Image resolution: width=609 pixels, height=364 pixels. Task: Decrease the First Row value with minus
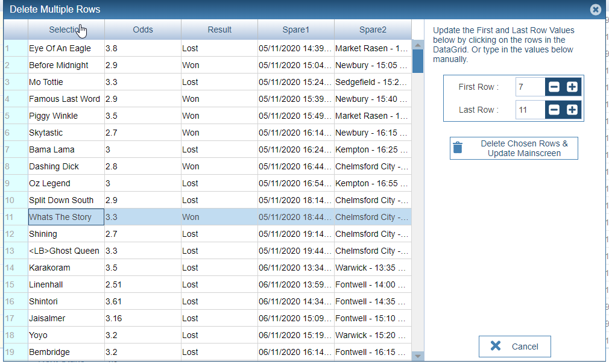554,87
